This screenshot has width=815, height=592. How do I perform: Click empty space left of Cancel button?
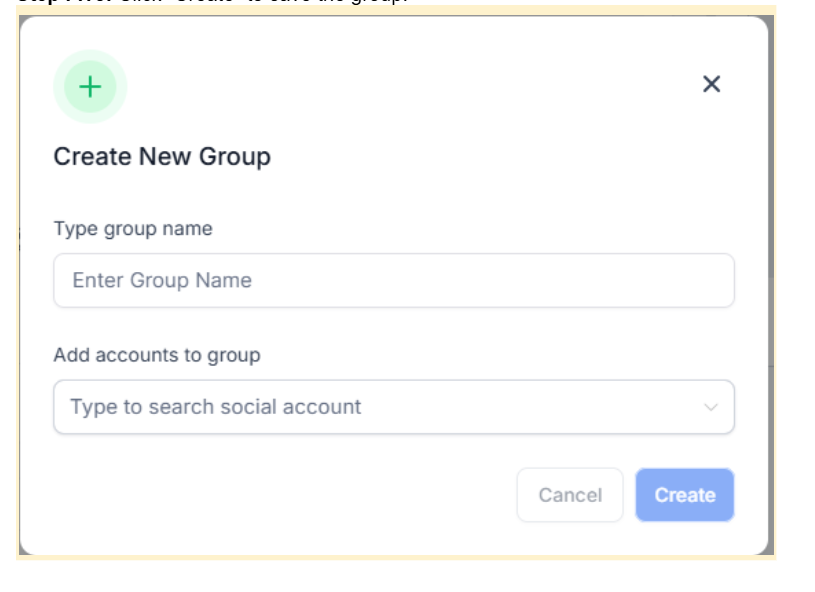(x=300, y=495)
